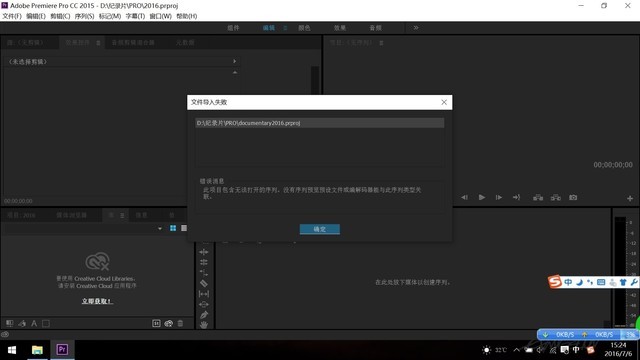Play the Program monitor
The height and width of the screenshot is (360, 640).
pyautogui.click(x=482, y=198)
